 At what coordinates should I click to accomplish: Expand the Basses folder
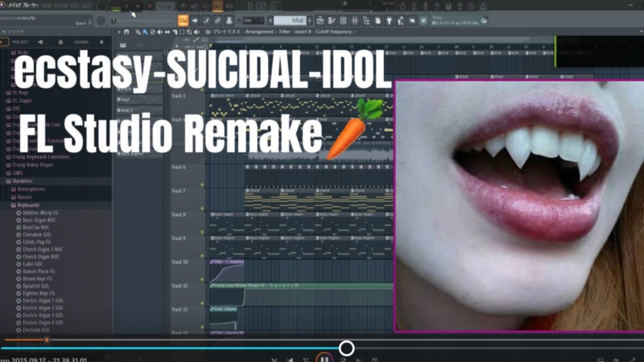(x=25, y=197)
